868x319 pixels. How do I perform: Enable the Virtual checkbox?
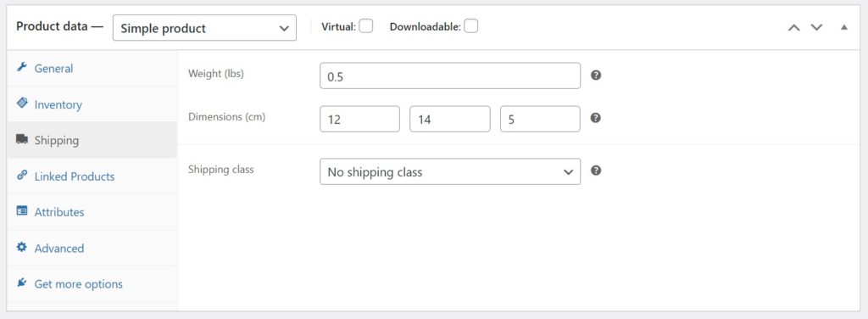(x=366, y=26)
